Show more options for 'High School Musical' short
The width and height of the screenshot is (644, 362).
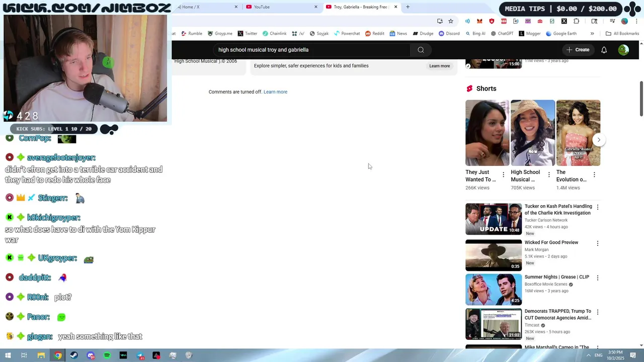pos(549,175)
